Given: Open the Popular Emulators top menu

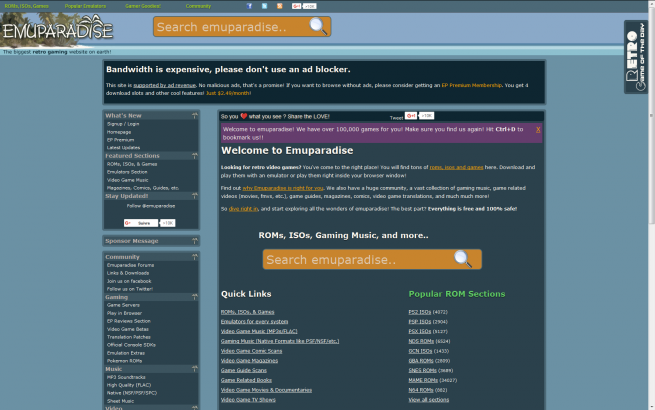Looking at the screenshot, I should 87,5.
